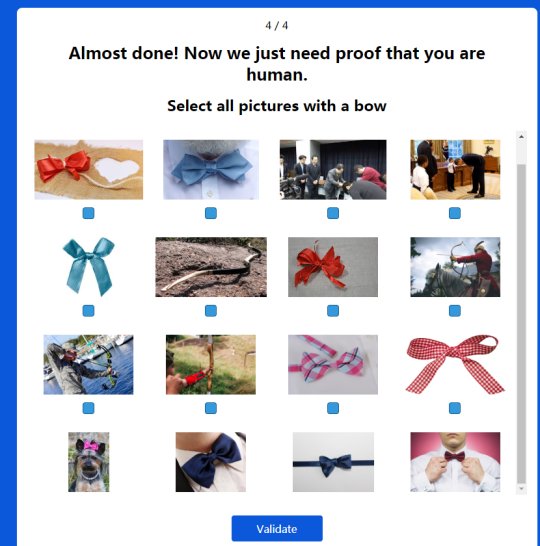
Task: Check the box under red ribbon on burlap
Action: (x=88, y=213)
